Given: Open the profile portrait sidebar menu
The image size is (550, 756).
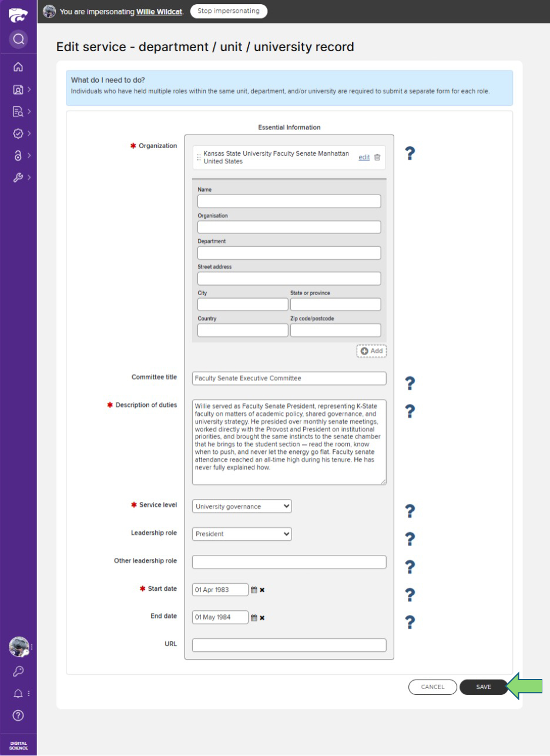Looking at the screenshot, I should [x=18, y=90].
